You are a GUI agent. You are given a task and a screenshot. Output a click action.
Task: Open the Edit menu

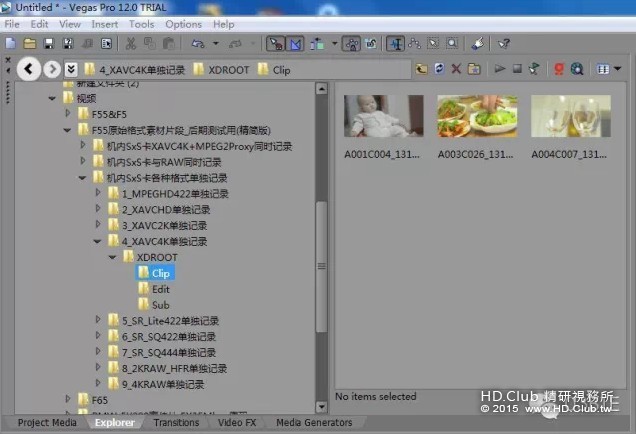click(x=39, y=24)
